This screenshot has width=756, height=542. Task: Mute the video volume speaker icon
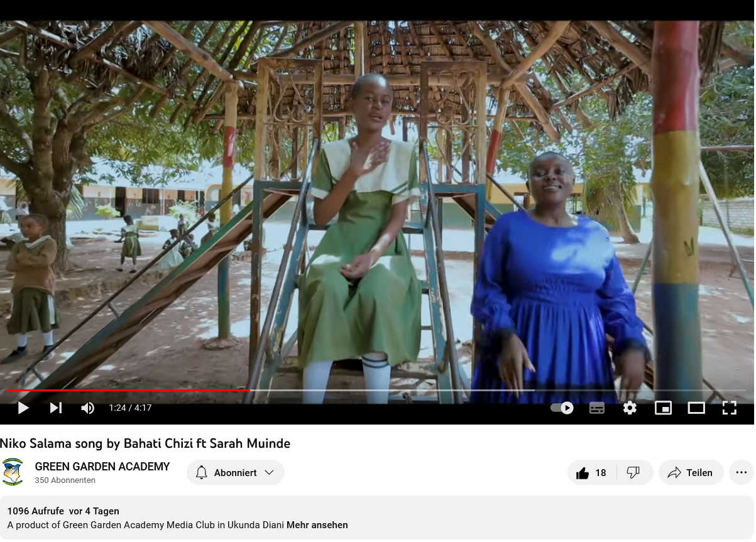(87, 408)
